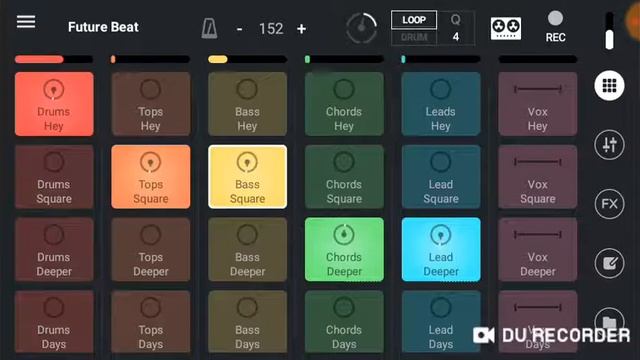Image resolution: width=640 pixels, height=360 pixels.
Task: Trigger the Drums Square pad
Action: [x=54, y=177]
